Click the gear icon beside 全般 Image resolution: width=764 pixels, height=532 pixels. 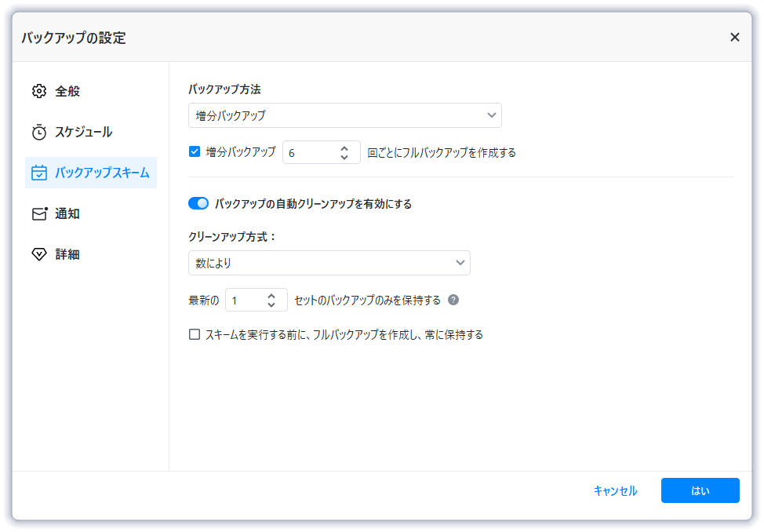coord(39,91)
